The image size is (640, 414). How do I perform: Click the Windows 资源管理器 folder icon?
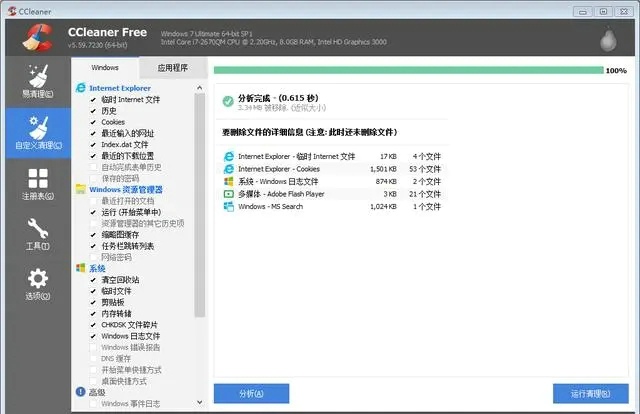81,189
